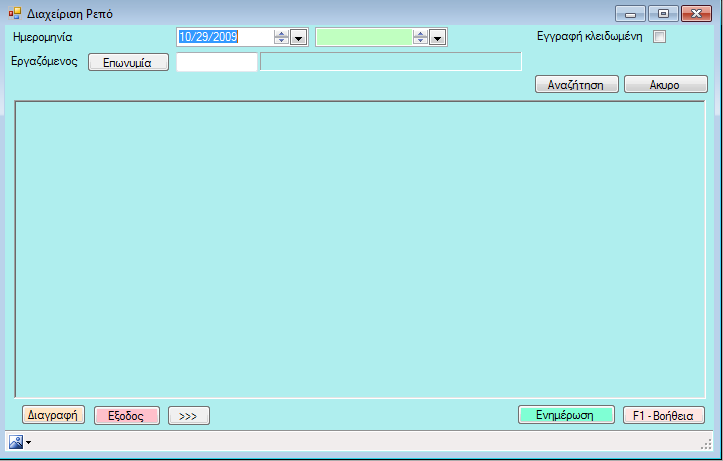
Task: Open the dropdown of the green date field
Action: (x=437, y=37)
